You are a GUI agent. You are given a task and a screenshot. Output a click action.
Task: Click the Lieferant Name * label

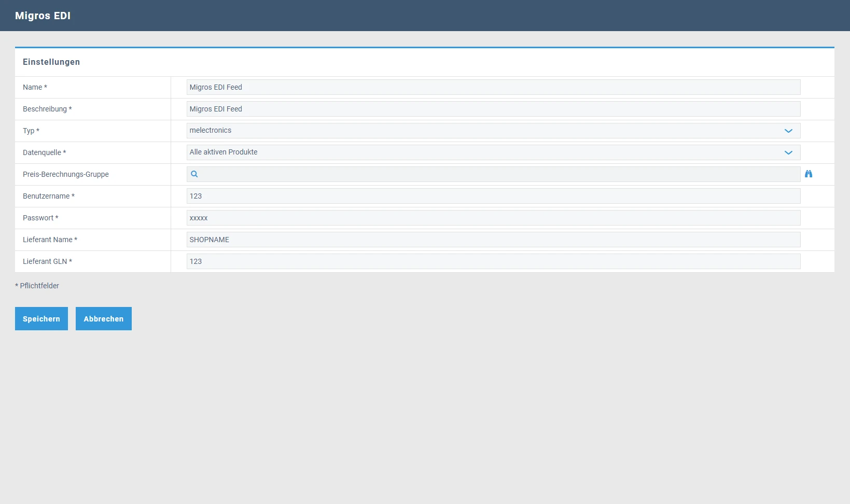(50, 240)
